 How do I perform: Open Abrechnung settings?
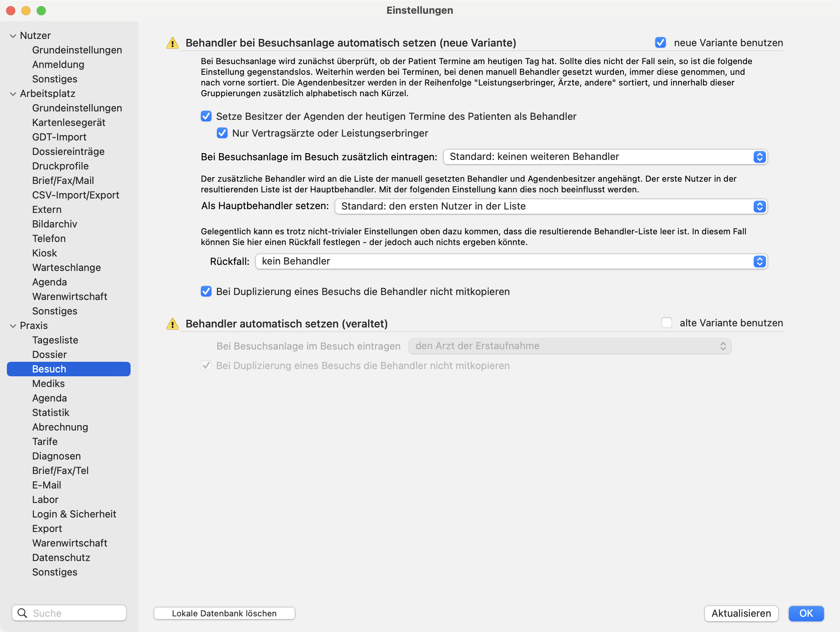tap(60, 427)
